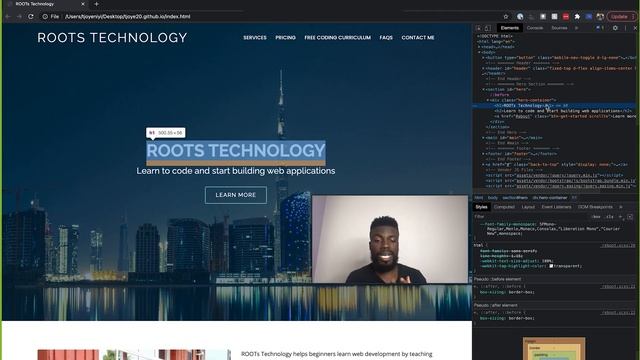Reload the page with refresh icon
The image size is (640, 360).
pos(31,17)
